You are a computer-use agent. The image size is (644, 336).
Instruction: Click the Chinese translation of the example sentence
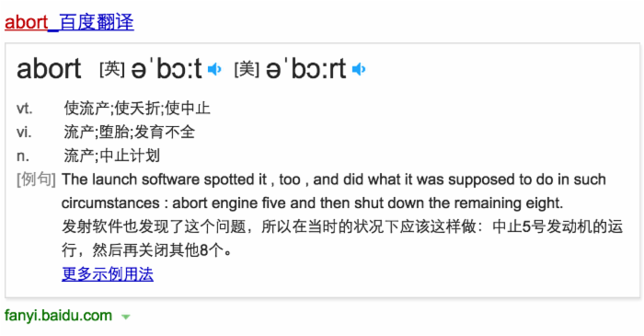[342, 238]
